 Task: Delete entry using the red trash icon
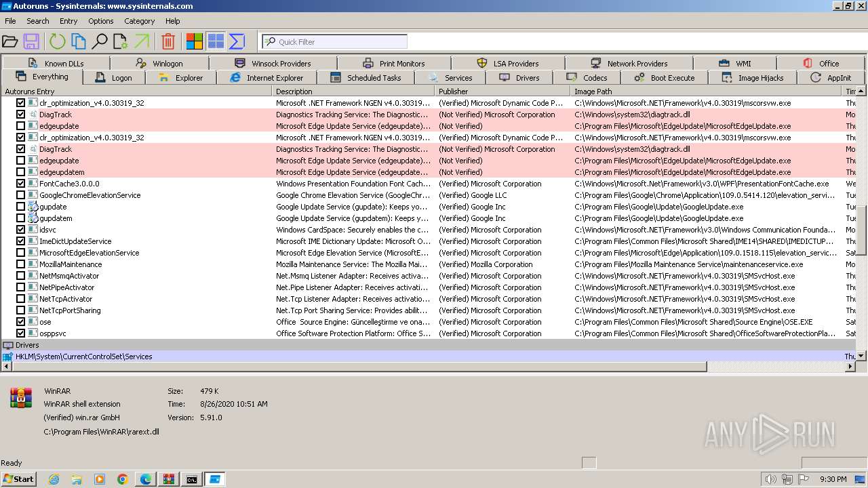(168, 42)
